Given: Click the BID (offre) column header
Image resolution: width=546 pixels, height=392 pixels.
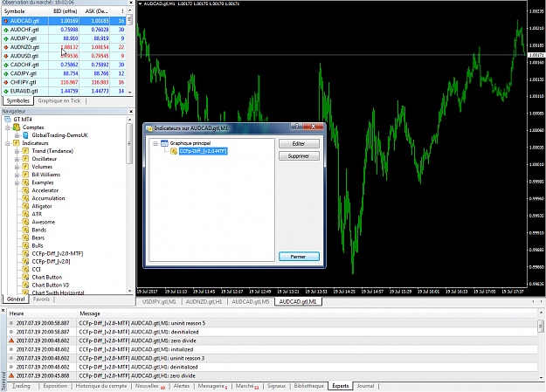Looking at the screenshot, I should pos(65,11).
